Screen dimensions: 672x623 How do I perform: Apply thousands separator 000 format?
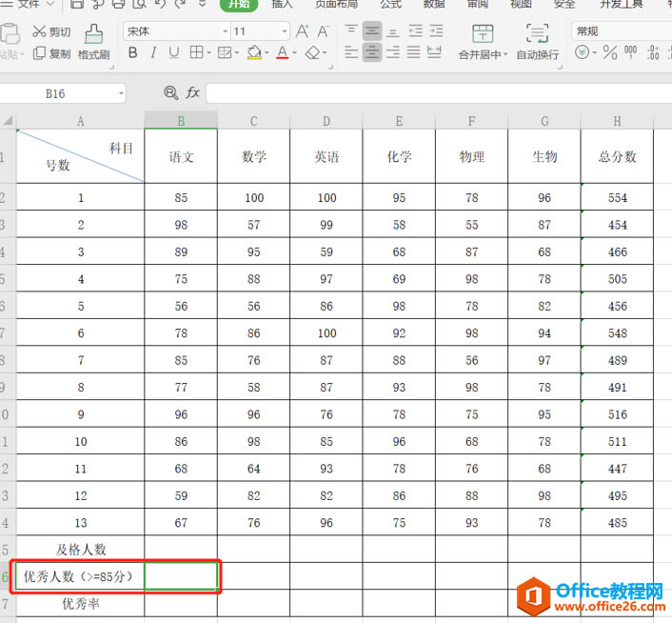point(630,51)
